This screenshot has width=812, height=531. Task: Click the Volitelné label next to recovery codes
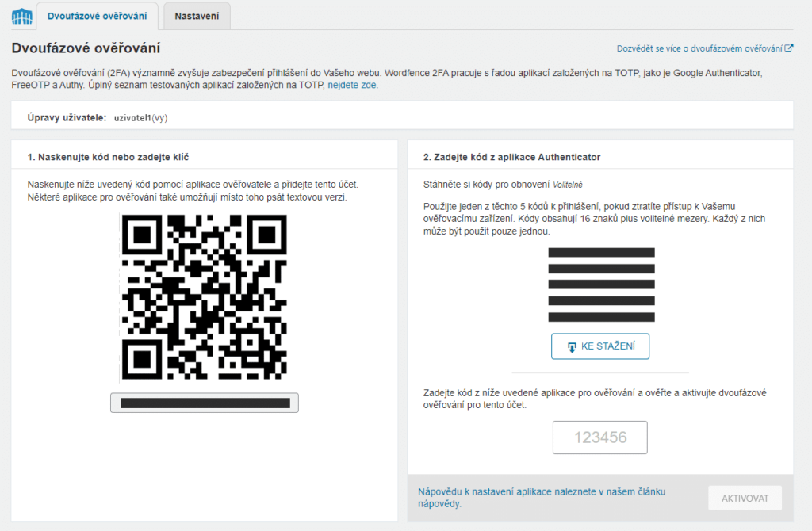[x=568, y=185]
